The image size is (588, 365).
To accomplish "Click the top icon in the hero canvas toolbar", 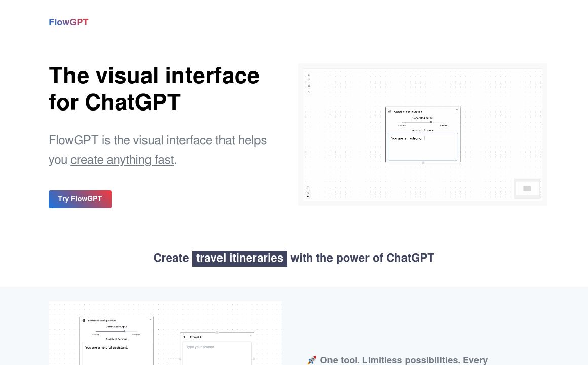I will click(309, 75).
